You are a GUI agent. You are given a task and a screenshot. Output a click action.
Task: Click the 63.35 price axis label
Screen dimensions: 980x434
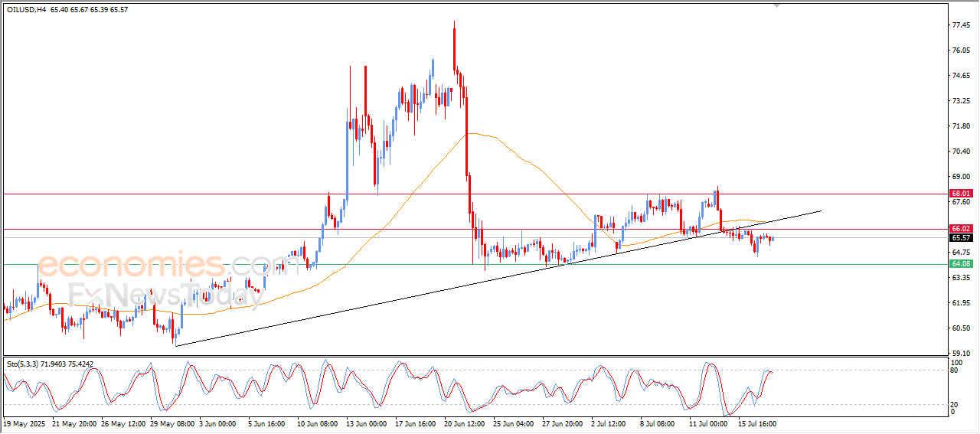click(962, 278)
